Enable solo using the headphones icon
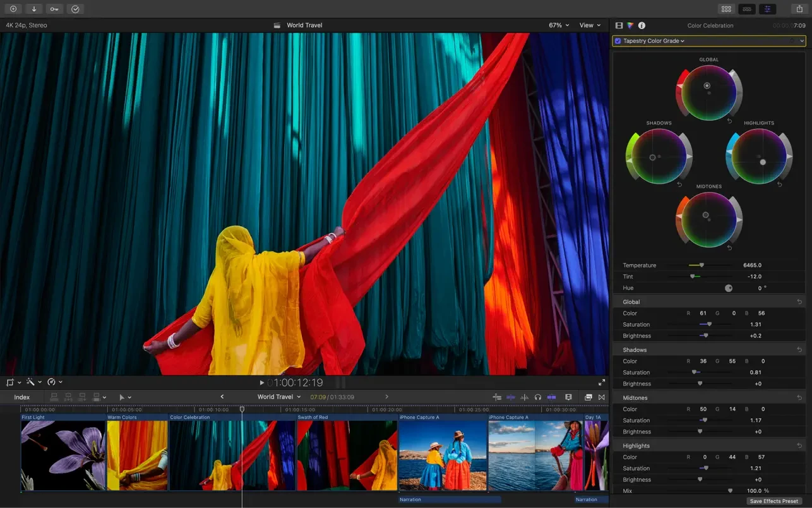 (x=537, y=397)
